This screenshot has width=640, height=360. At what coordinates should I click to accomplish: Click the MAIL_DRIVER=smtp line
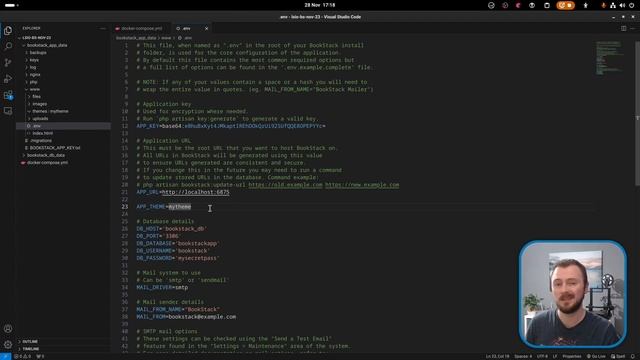(x=162, y=288)
